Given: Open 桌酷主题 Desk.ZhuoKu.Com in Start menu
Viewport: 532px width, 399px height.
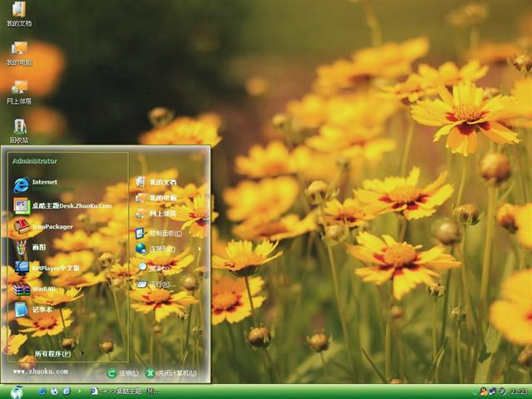Looking at the screenshot, I should [x=63, y=205].
